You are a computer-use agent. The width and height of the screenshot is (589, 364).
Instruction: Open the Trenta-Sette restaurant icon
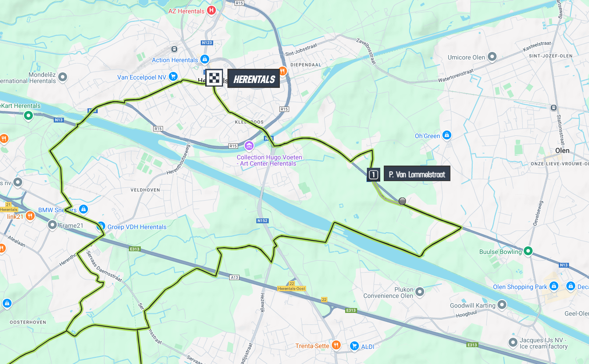click(336, 345)
